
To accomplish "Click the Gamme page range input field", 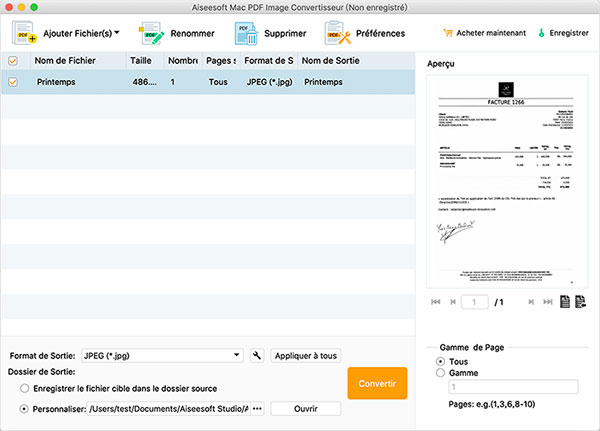I will (x=513, y=387).
